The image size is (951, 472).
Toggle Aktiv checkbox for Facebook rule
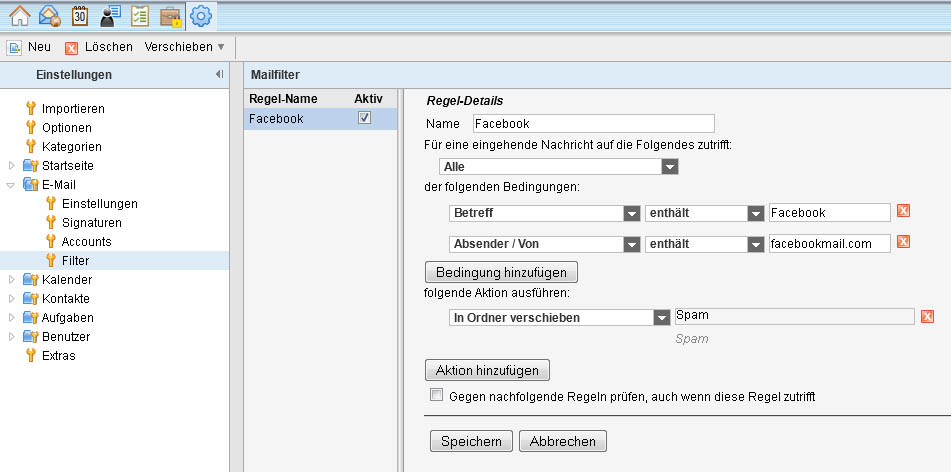364,118
